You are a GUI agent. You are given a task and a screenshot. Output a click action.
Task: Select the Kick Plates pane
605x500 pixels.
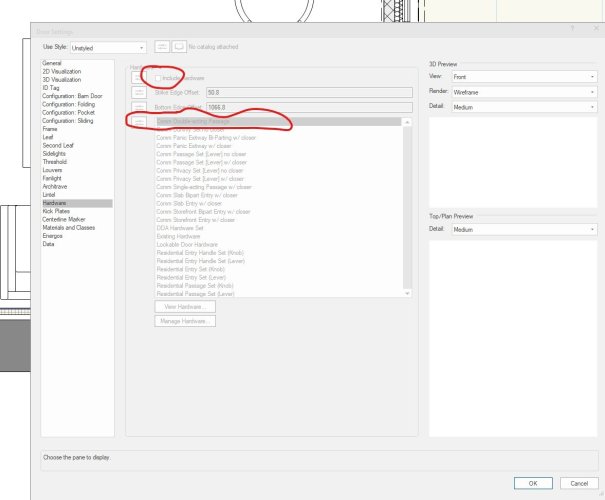(56, 211)
